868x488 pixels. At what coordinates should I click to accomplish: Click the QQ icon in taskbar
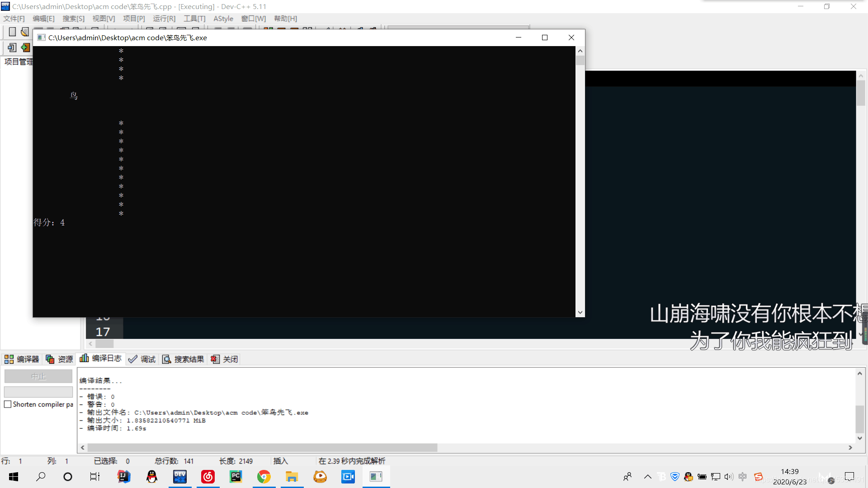152,476
